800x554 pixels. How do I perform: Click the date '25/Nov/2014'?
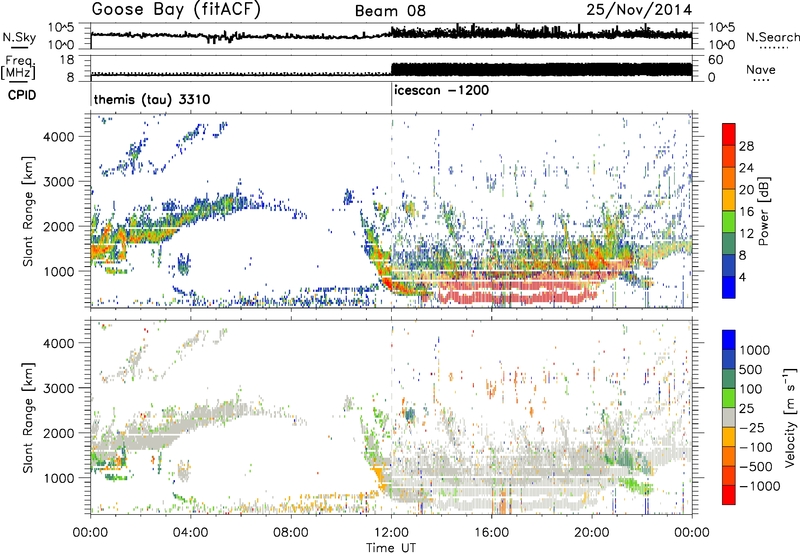(x=639, y=10)
